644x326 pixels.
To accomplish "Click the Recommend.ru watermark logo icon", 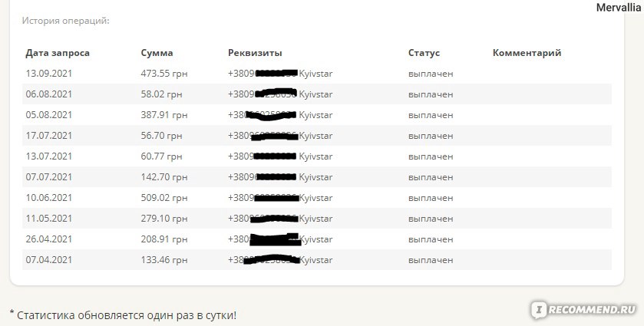I will coord(539,310).
